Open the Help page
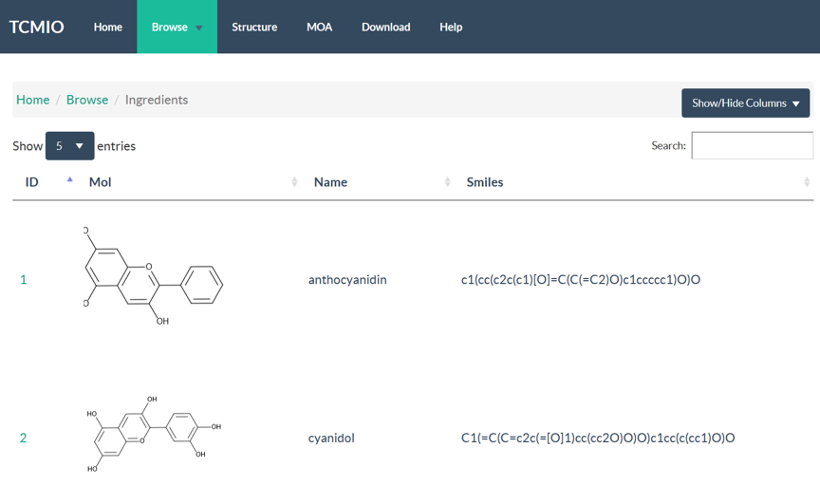 [450, 27]
